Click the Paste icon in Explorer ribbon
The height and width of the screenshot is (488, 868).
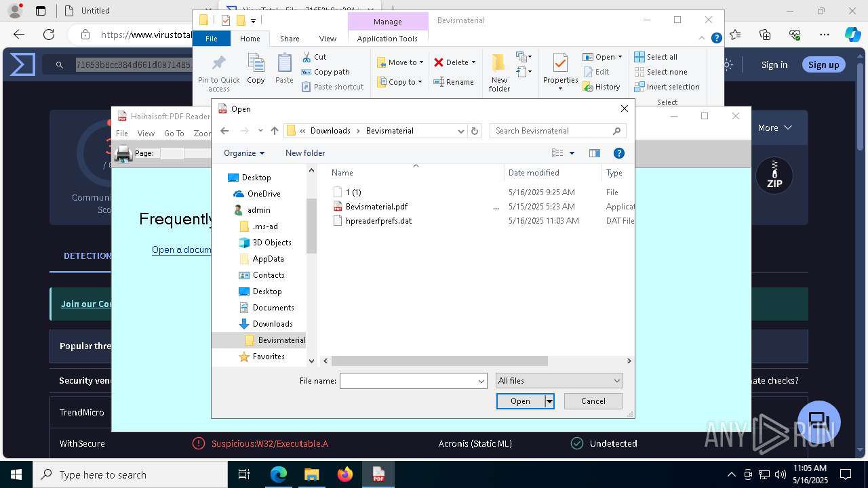coord(284,68)
